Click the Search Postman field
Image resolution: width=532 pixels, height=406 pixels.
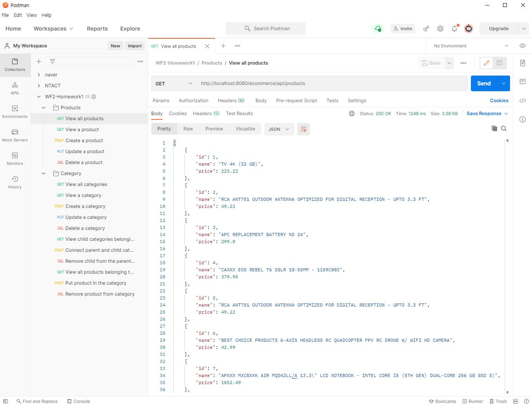(x=266, y=29)
